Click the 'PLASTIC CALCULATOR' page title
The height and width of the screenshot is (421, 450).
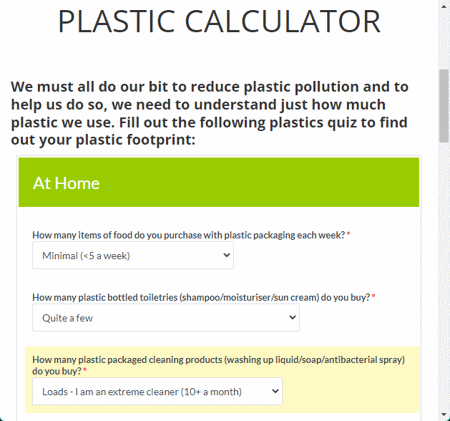[219, 22]
